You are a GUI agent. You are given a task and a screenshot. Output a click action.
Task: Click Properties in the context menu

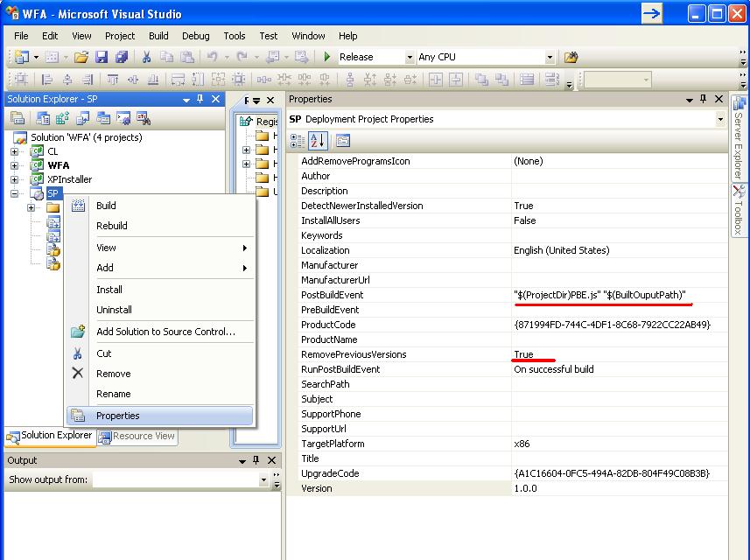pos(160,416)
